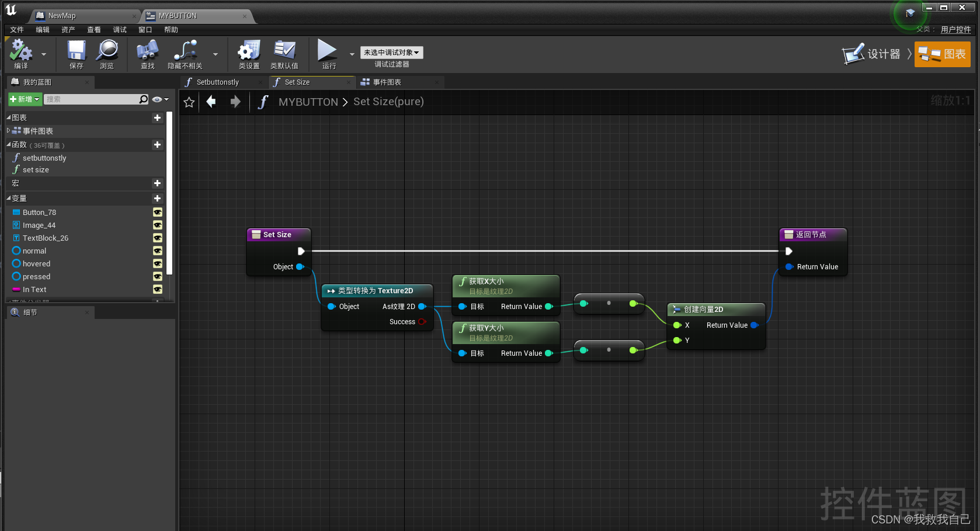Screen dimensions: 980x531
Task: Toggle visibility of In Text variable
Action: point(157,289)
